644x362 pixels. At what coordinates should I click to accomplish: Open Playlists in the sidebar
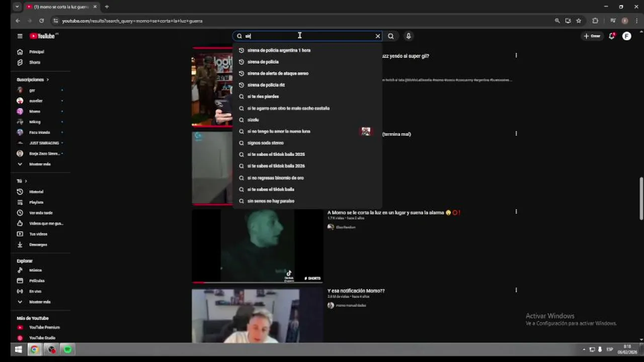point(36,203)
